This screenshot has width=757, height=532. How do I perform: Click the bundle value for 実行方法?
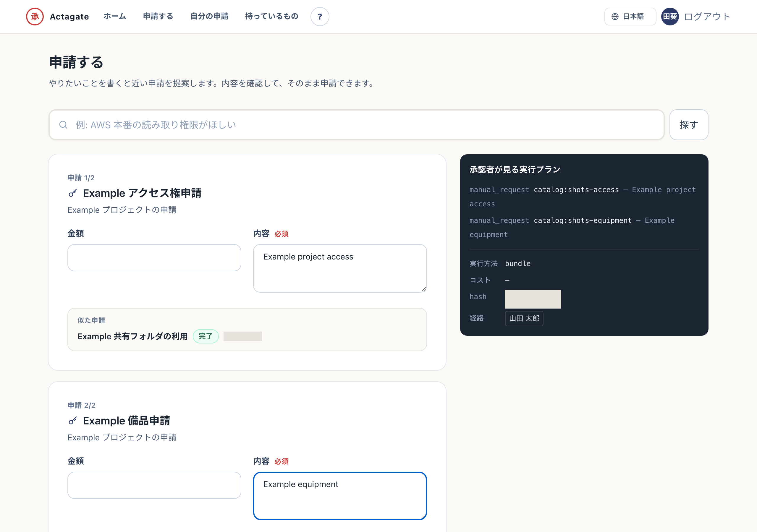coord(518,264)
